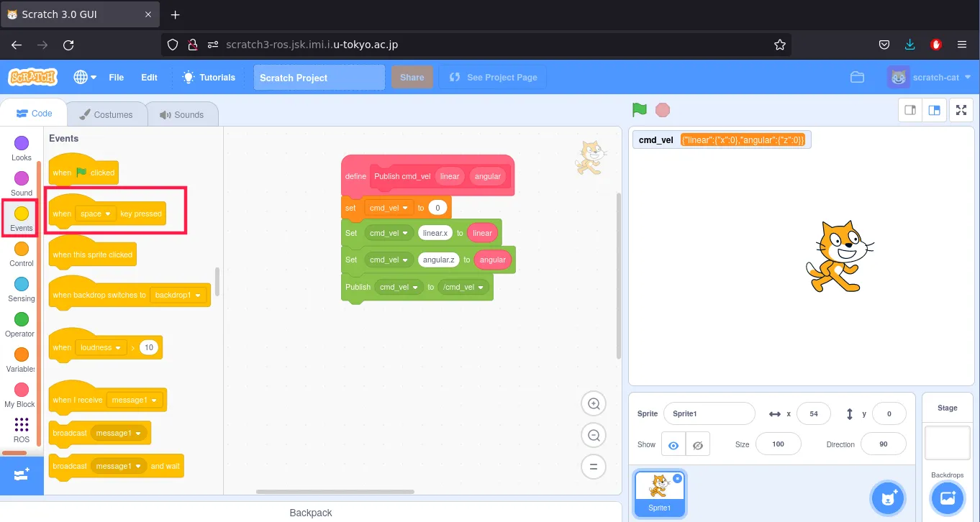
Task: Hide the sprite with crossed-eye icon
Action: point(697,445)
